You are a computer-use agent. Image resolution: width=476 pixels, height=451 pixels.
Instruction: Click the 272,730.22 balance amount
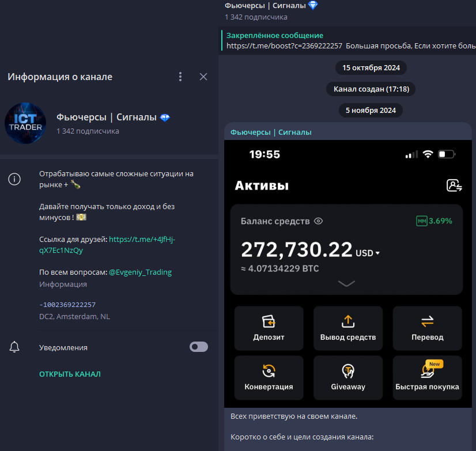point(297,249)
